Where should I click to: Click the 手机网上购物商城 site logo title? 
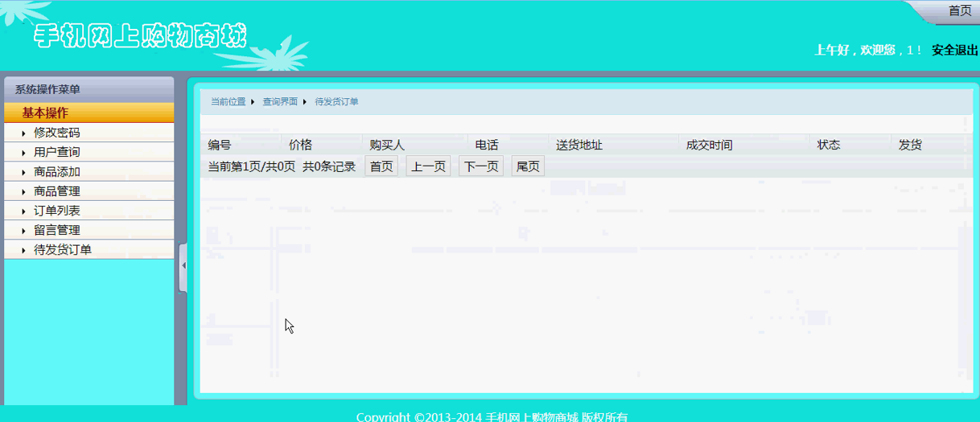(x=140, y=37)
